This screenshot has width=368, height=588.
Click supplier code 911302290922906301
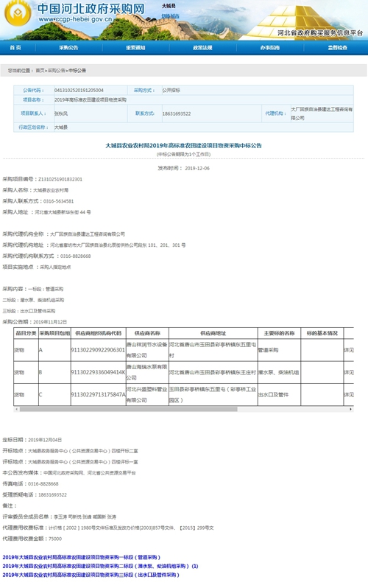tap(98, 350)
